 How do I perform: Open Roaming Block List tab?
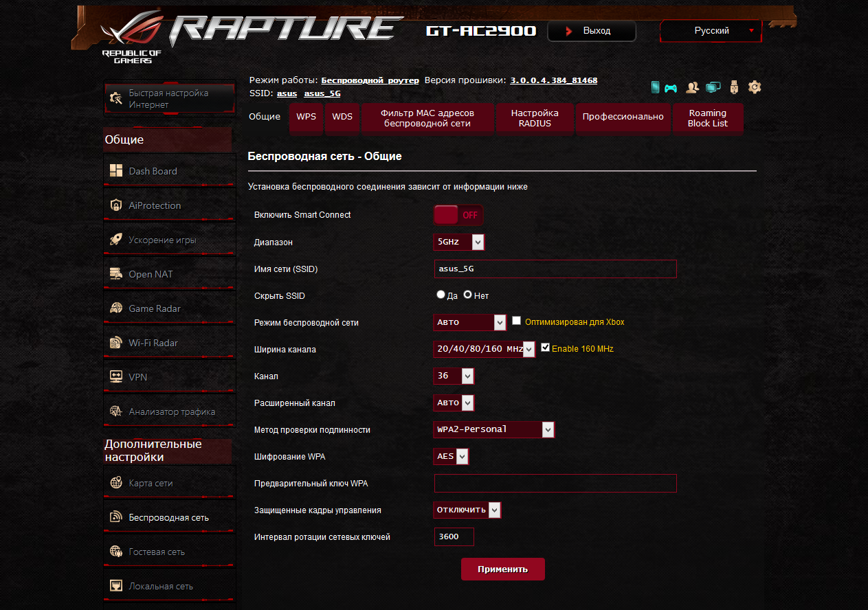(708, 118)
